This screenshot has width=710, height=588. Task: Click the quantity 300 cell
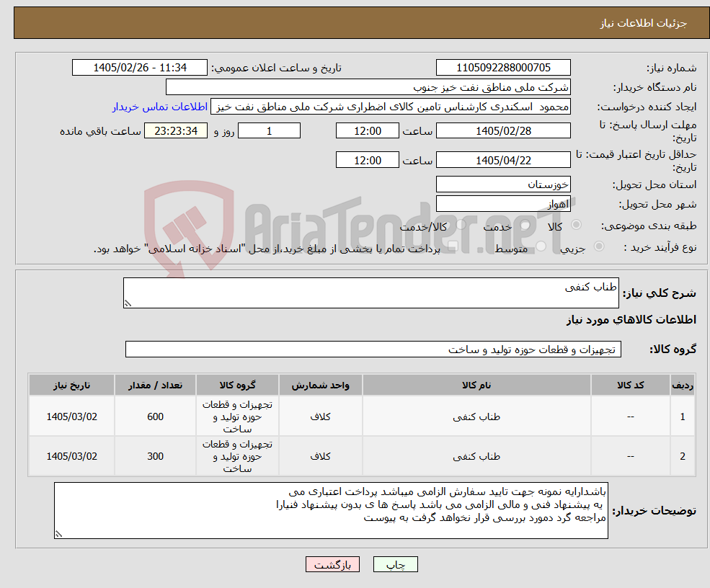tap(155, 456)
